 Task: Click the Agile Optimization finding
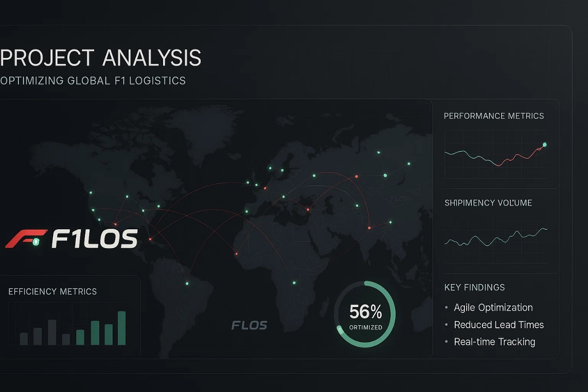click(493, 307)
